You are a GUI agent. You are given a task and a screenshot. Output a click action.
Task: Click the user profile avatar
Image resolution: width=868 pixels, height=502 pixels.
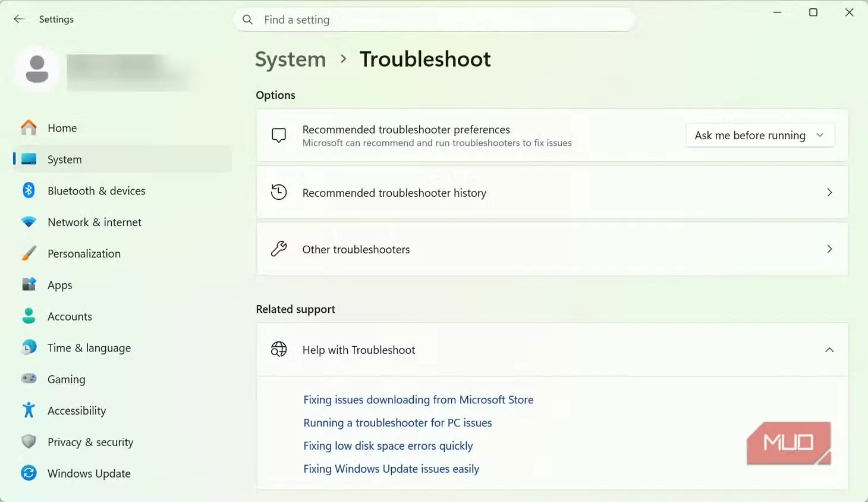pos(37,70)
